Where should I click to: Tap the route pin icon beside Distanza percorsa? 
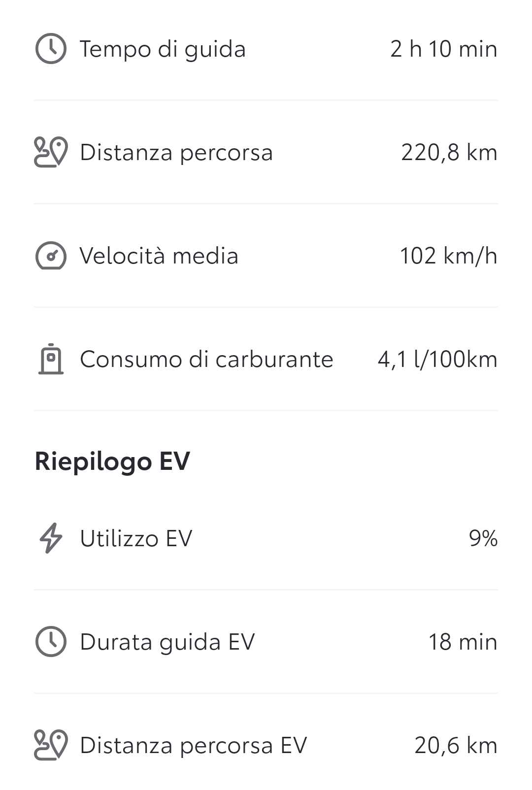51,152
